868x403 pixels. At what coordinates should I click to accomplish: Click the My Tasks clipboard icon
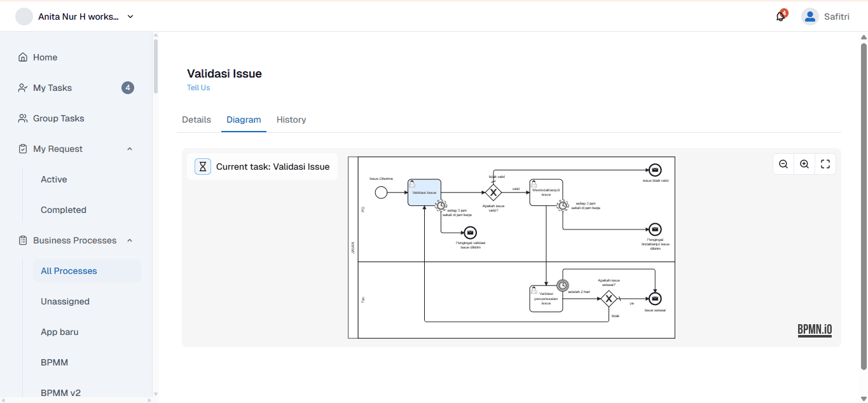[x=22, y=88]
